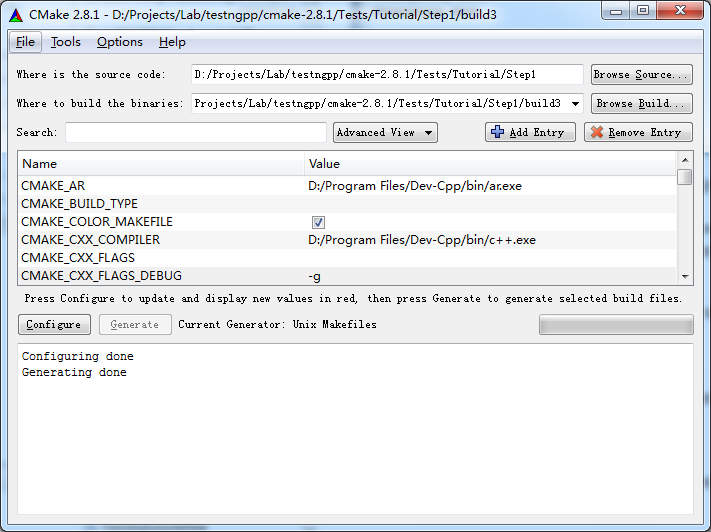The image size is (711, 532).
Task: Click the progress bar beside Current Generator
Action: tap(616, 325)
